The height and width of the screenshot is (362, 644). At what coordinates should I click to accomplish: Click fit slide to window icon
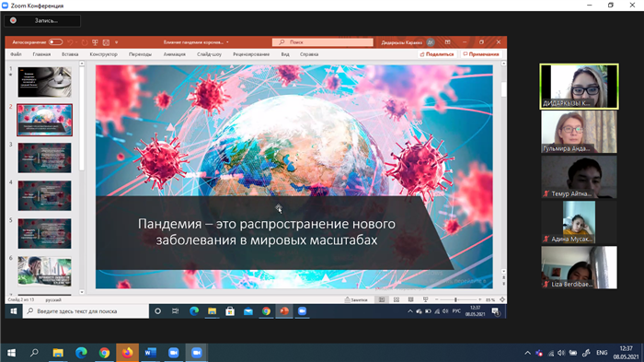click(502, 300)
